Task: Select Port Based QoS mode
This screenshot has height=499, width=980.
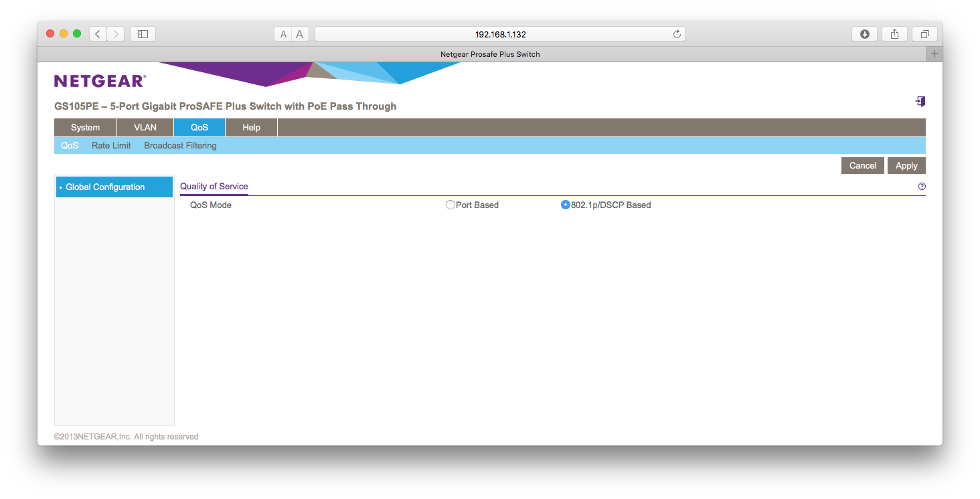Action: click(x=451, y=205)
